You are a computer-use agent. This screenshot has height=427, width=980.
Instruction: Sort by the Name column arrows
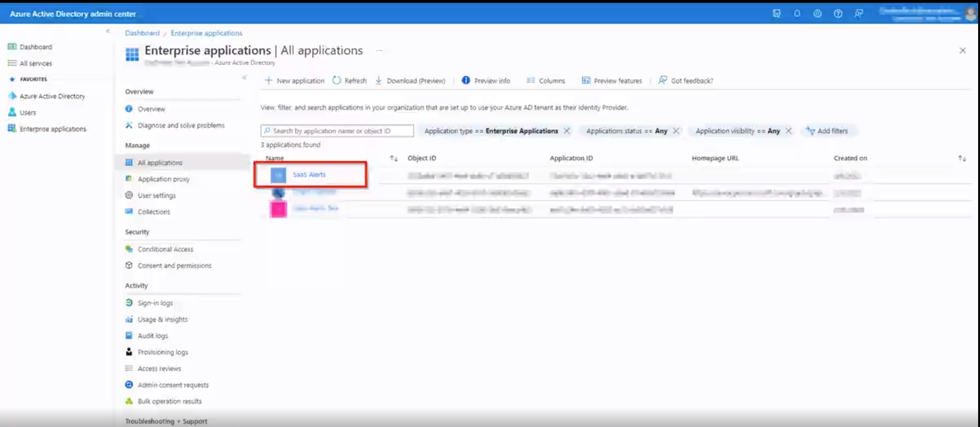(x=394, y=158)
